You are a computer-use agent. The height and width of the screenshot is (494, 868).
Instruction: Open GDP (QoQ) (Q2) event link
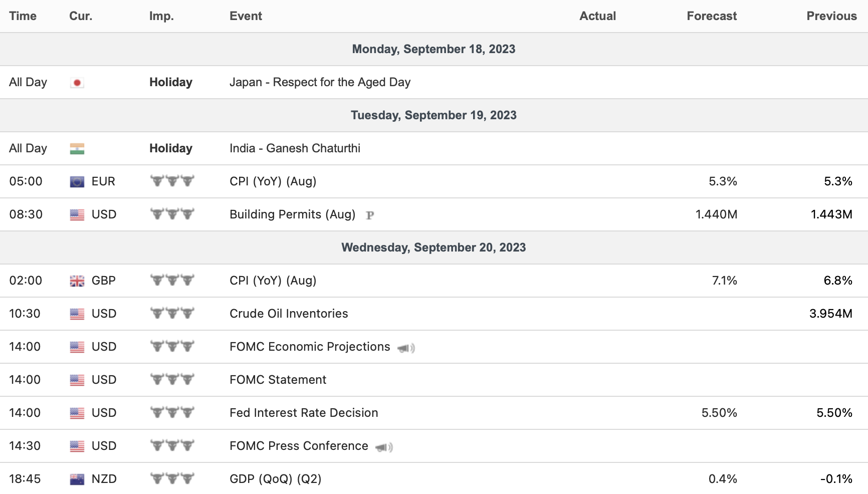tap(275, 479)
